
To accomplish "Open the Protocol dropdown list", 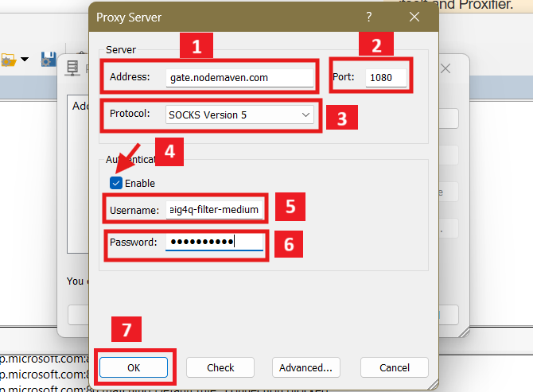I will tap(239, 115).
